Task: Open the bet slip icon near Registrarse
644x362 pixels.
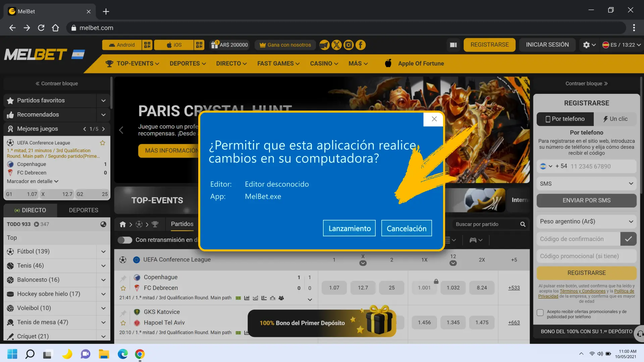Action: click(453, 45)
